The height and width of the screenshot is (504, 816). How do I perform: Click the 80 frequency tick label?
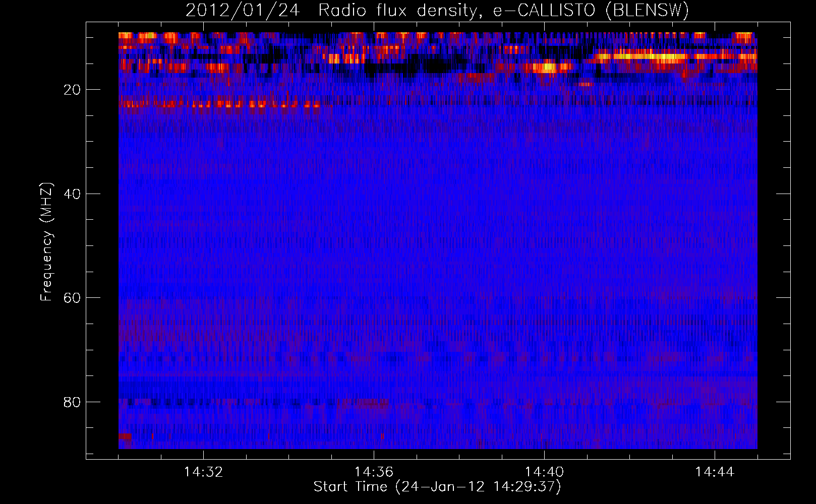click(x=72, y=402)
